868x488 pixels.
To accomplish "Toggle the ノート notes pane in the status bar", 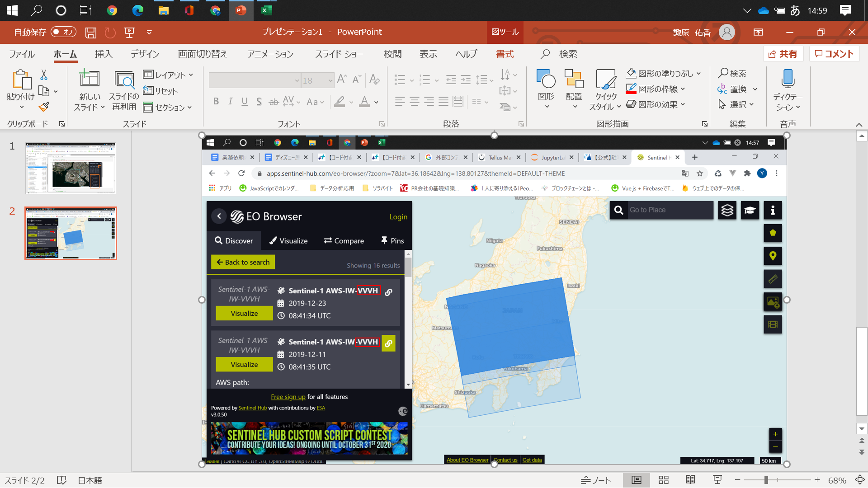I will point(596,480).
